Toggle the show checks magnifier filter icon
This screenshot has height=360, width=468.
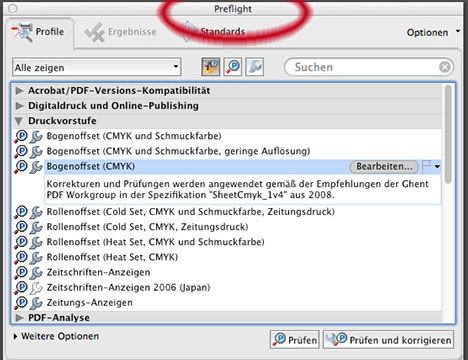coord(233,67)
